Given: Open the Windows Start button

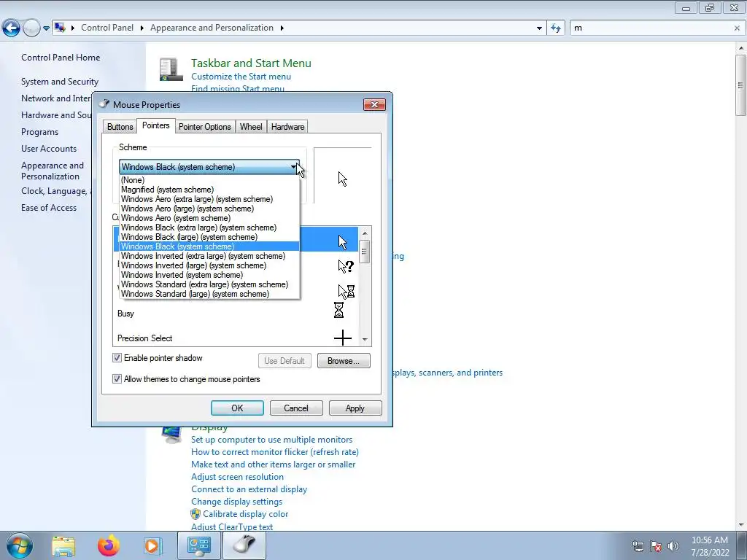Looking at the screenshot, I should pos(19,545).
